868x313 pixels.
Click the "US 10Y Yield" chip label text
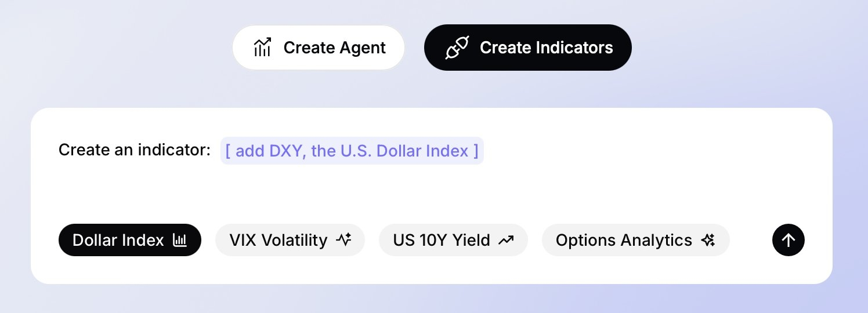pos(442,240)
